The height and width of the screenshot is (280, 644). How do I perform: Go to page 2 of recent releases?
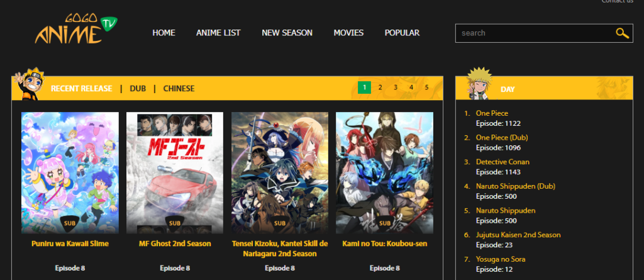point(380,87)
